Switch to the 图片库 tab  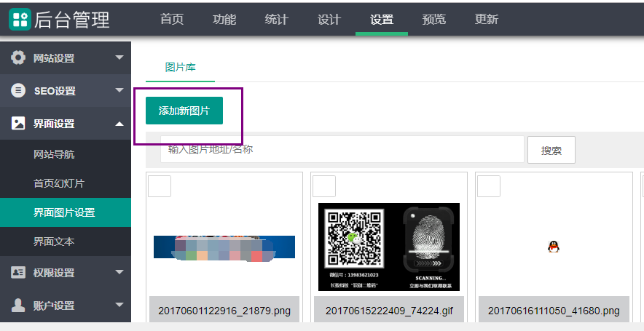(x=180, y=67)
